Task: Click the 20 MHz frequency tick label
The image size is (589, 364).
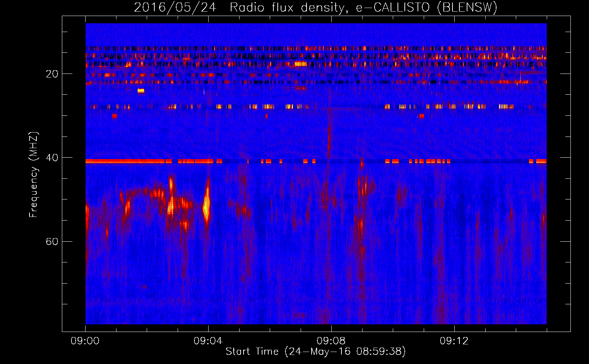Action: (52, 74)
